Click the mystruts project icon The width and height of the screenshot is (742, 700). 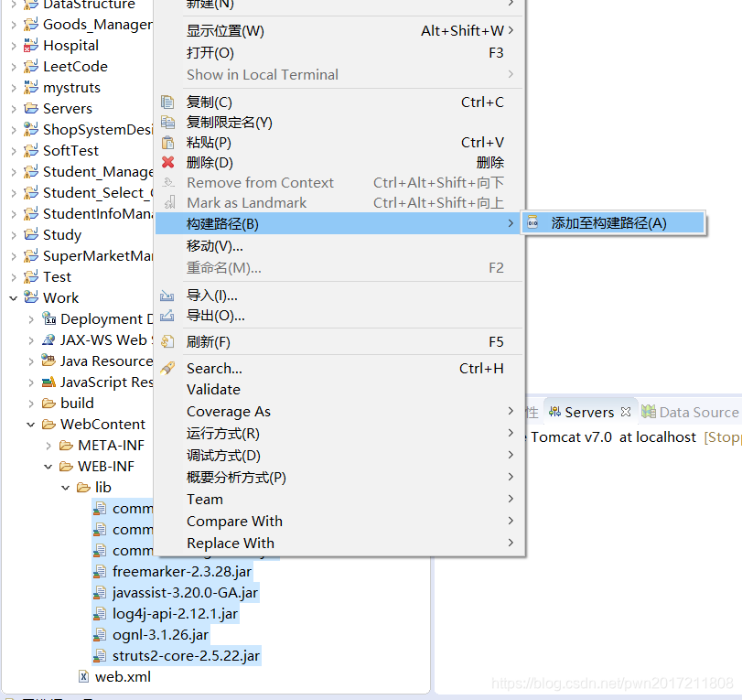click(x=31, y=88)
